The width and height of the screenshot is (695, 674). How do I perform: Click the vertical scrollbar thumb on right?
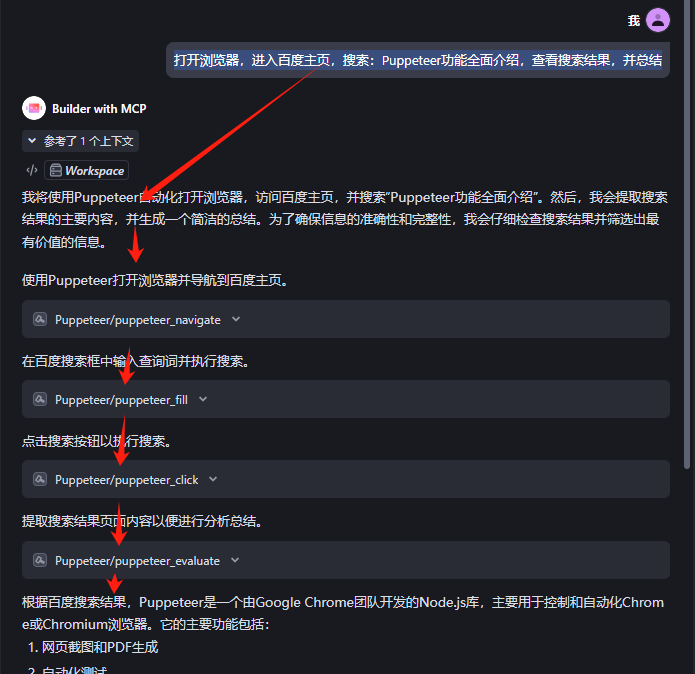(687, 234)
